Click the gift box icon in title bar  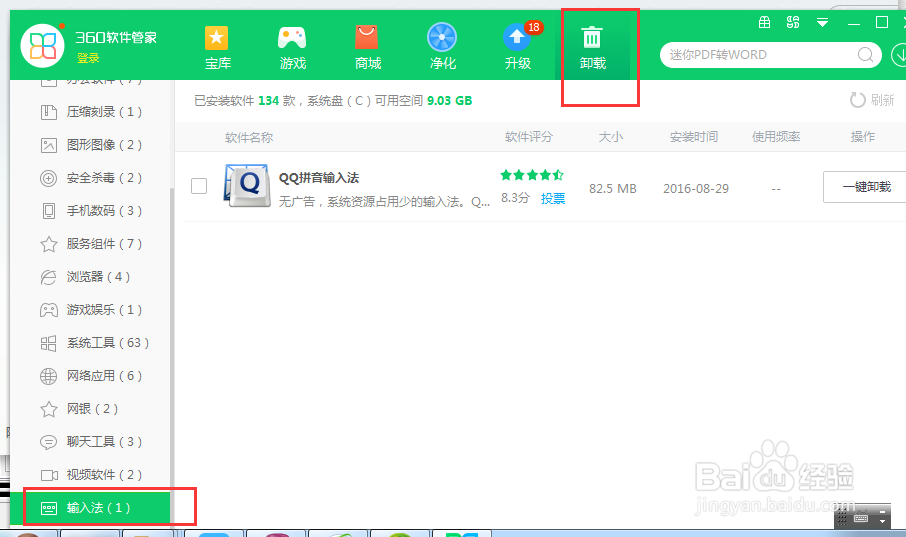pos(764,23)
